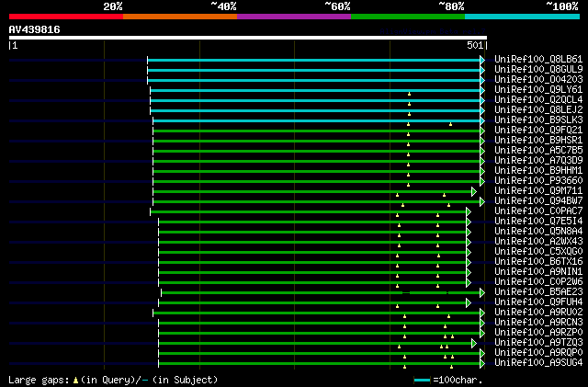Select the UniRef100_A7Q3D9 label
This screenshot has width=588, height=387.
(x=538, y=160)
